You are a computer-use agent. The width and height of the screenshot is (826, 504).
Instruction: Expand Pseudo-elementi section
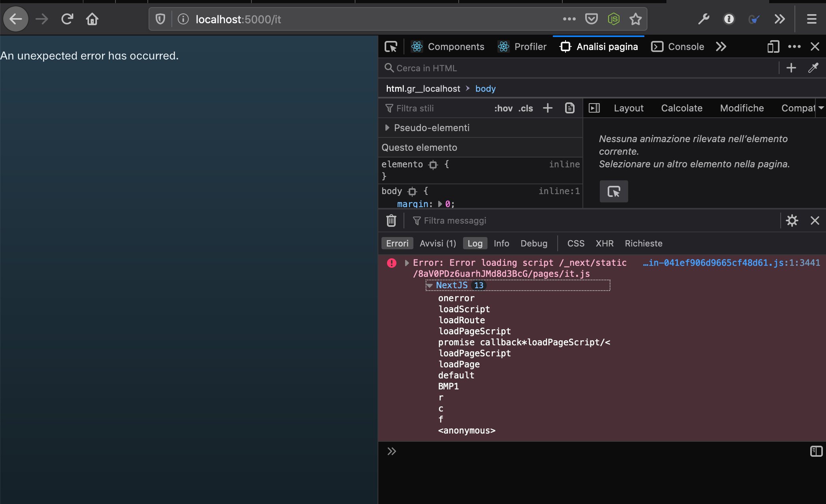[387, 128]
